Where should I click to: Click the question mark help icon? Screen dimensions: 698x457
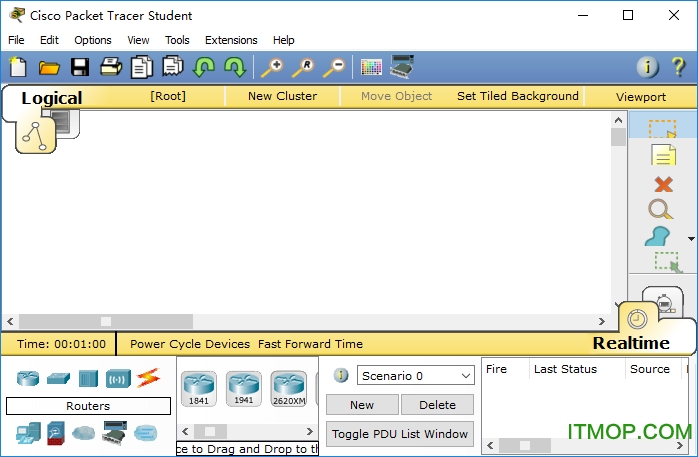point(678,67)
